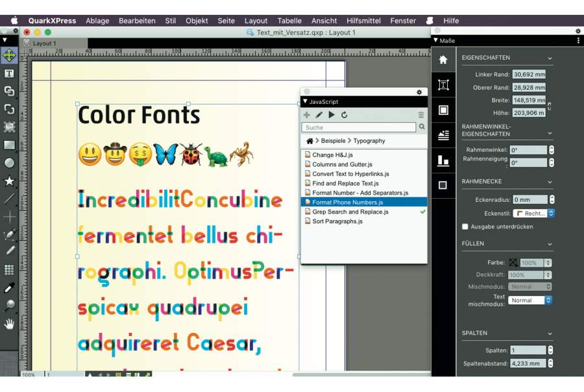
Task: Click the search magnifier in JavaScript palette
Action: [x=422, y=127]
